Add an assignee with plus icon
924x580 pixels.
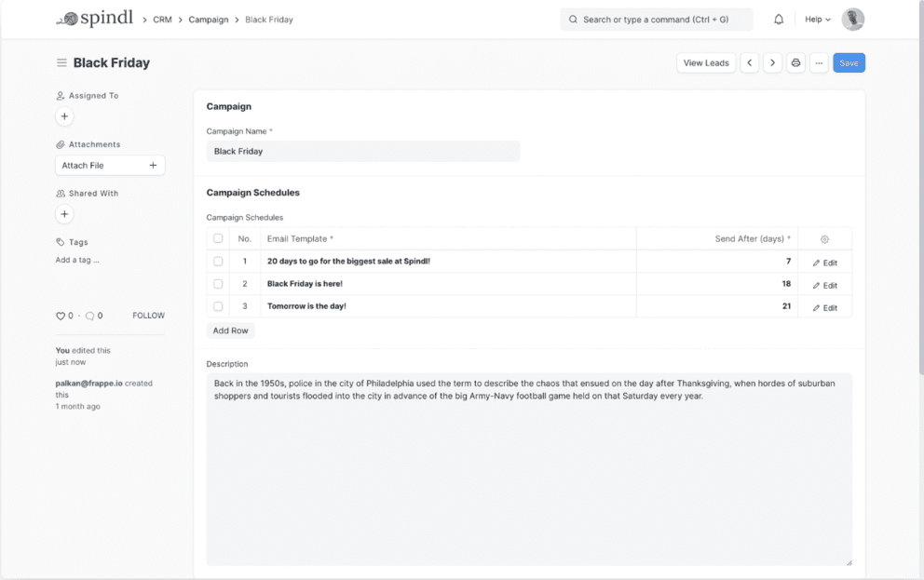[65, 116]
